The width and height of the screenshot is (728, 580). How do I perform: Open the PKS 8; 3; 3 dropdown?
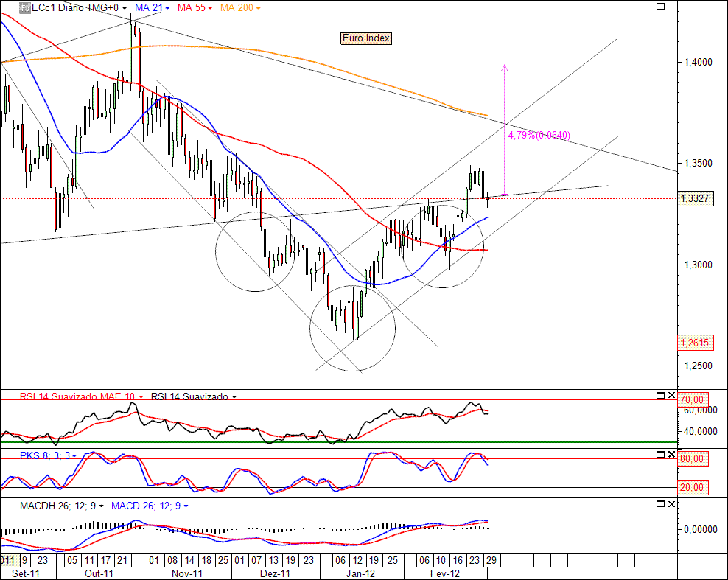pyautogui.click(x=74, y=456)
